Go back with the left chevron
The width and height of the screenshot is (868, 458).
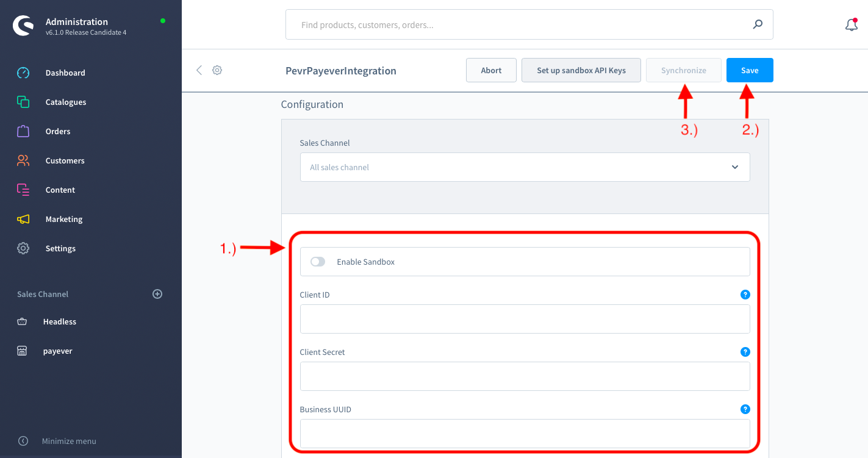199,70
